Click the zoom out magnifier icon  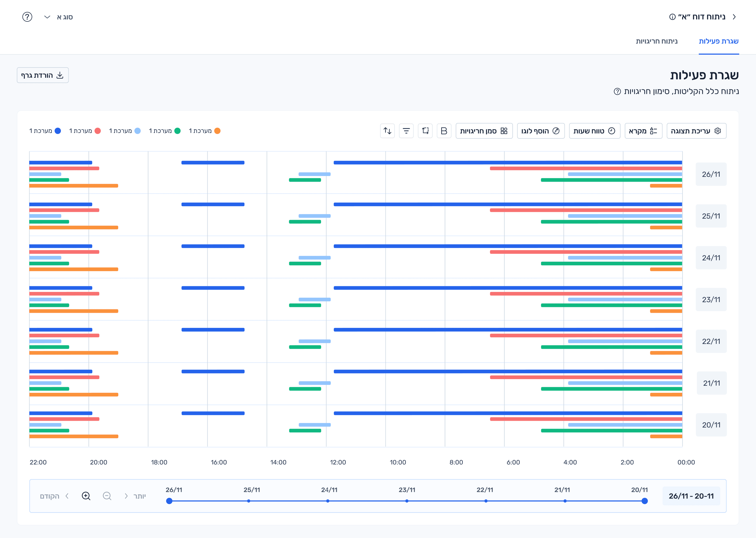click(107, 496)
